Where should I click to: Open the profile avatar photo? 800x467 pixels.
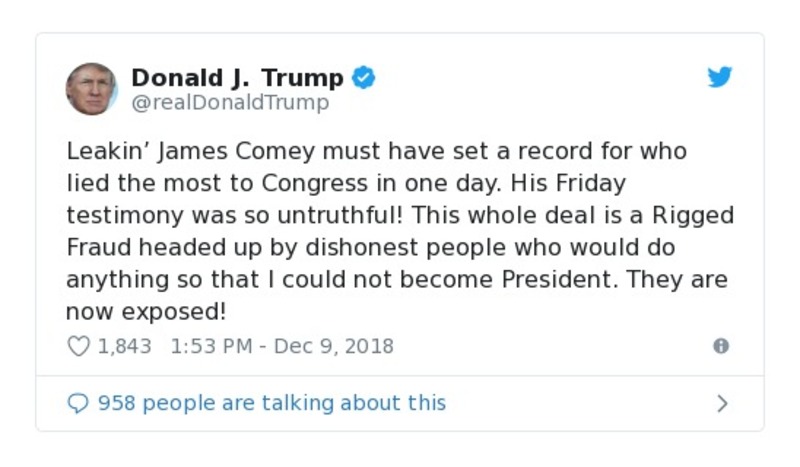pos(91,89)
